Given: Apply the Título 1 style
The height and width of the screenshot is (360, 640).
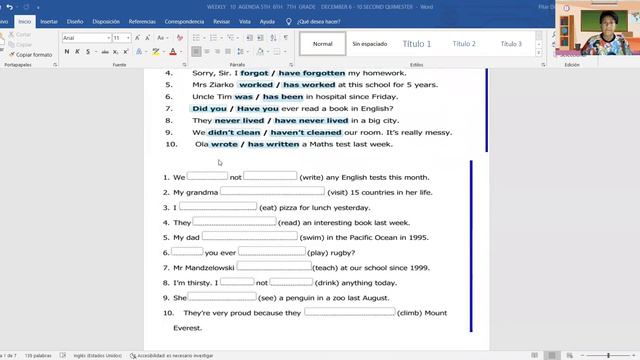Looking at the screenshot, I should click(417, 44).
